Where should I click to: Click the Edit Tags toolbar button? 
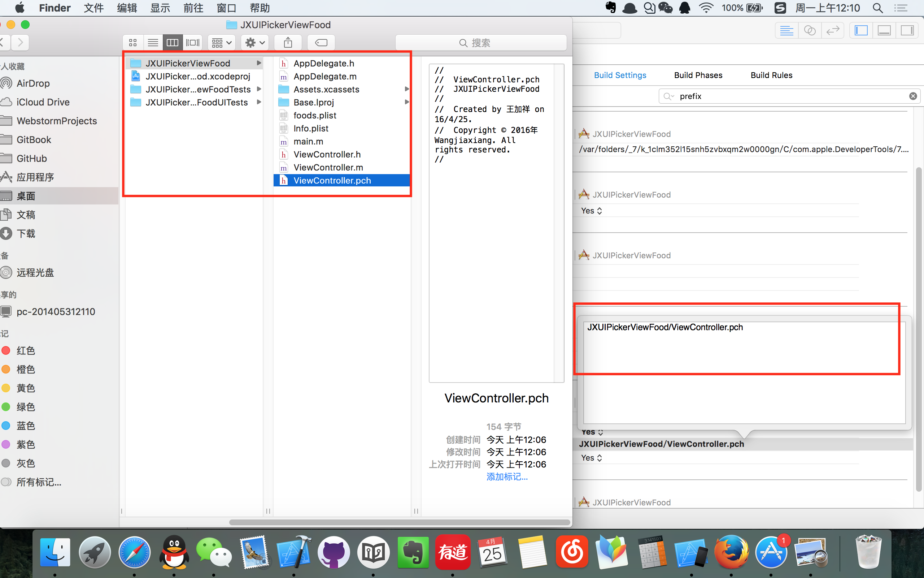coord(321,43)
